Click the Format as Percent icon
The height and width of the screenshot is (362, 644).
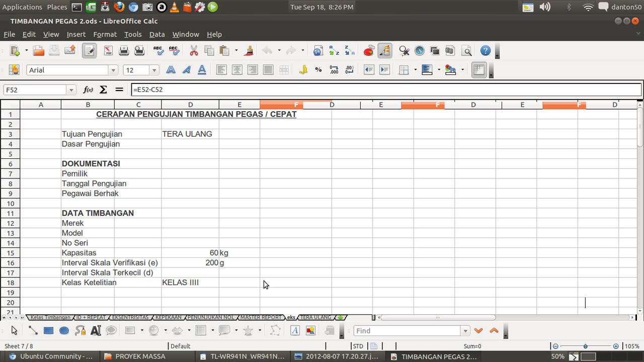(x=318, y=70)
